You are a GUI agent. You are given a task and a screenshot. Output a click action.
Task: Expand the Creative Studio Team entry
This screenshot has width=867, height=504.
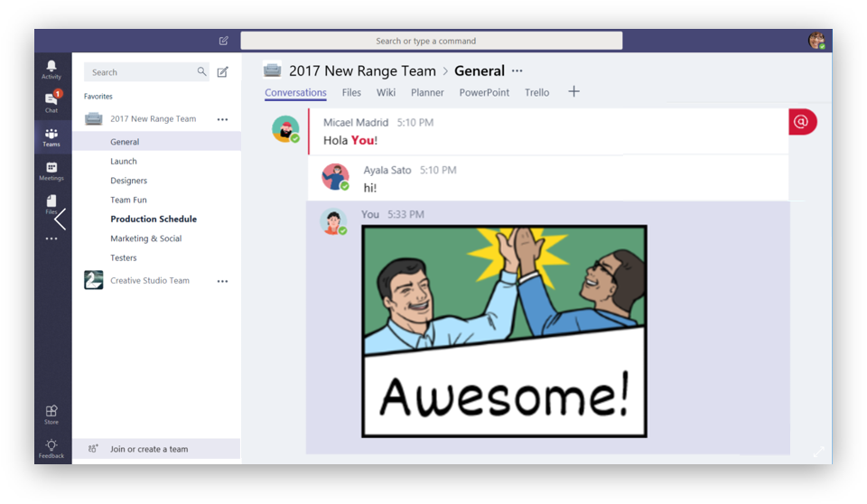(150, 281)
